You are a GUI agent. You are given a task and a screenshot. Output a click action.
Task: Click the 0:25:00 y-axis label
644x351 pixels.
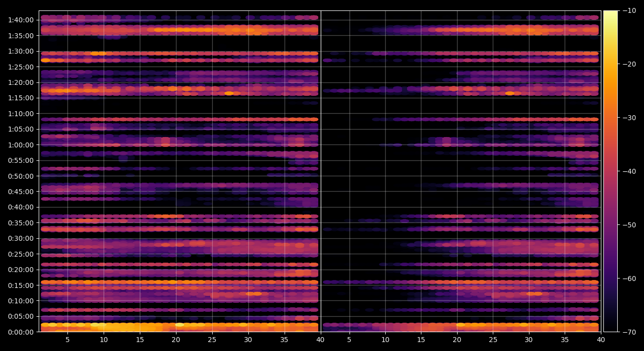pyautogui.click(x=21, y=254)
